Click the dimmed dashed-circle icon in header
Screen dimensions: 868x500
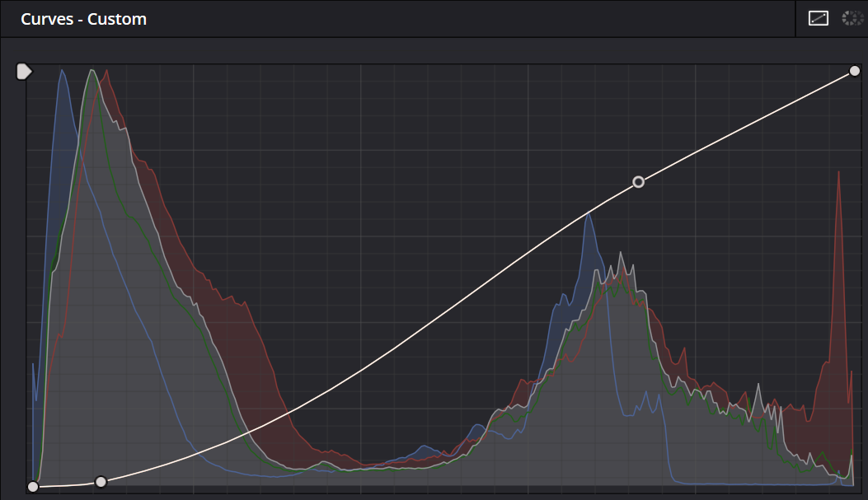[x=852, y=18]
